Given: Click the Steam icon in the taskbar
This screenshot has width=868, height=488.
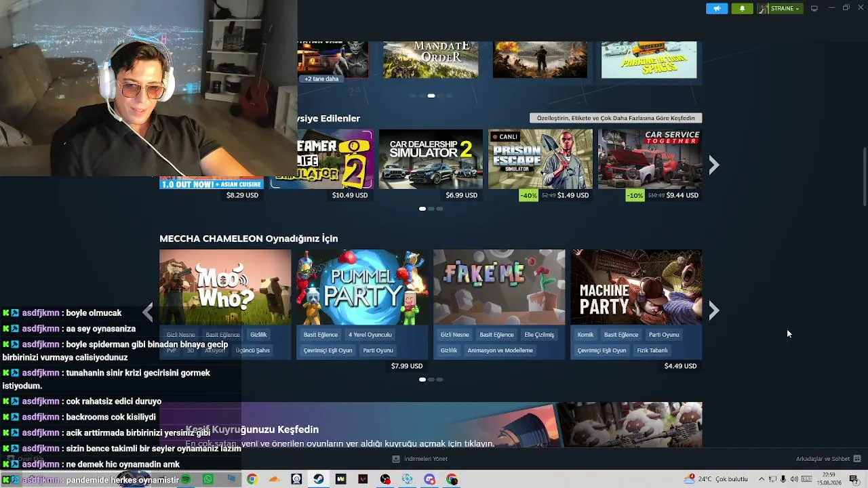Looking at the screenshot, I should coord(318,479).
